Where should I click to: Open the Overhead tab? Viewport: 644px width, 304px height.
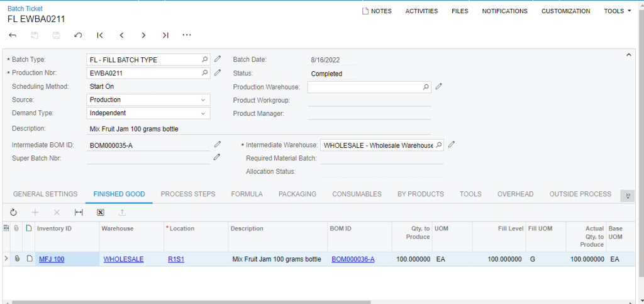(516, 194)
